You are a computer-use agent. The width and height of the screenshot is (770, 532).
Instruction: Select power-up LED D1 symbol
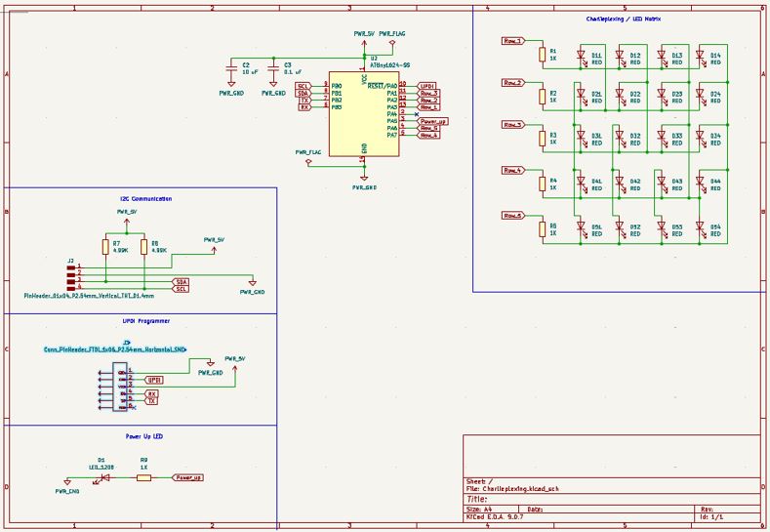(104, 478)
